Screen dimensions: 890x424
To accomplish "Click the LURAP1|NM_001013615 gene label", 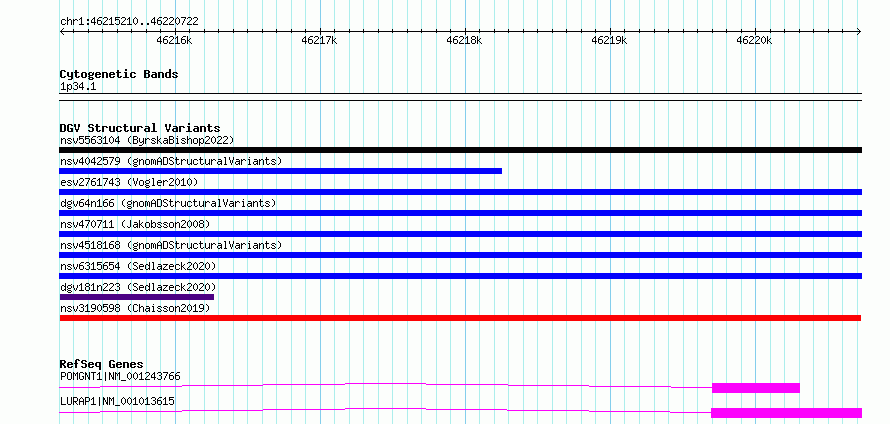I will (117, 402).
